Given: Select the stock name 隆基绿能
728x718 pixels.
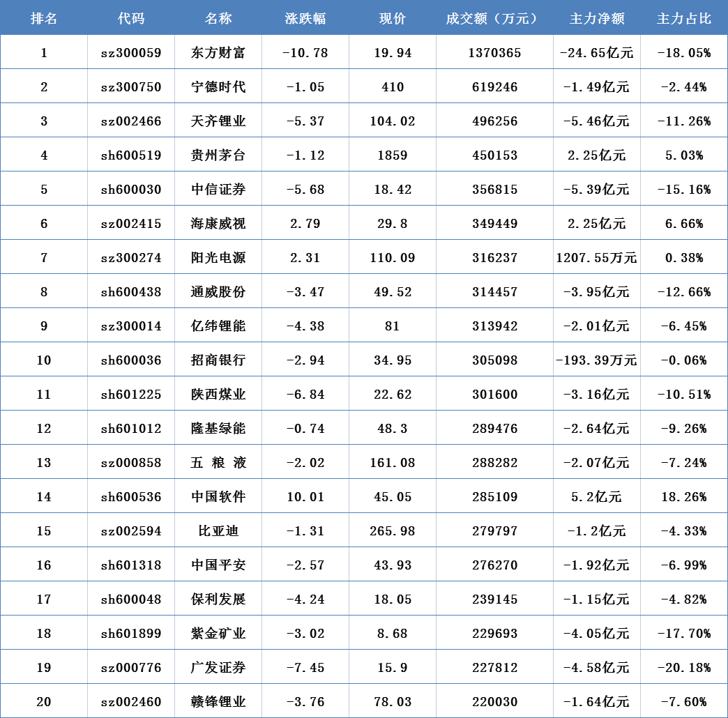Looking at the screenshot, I should (x=218, y=429).
